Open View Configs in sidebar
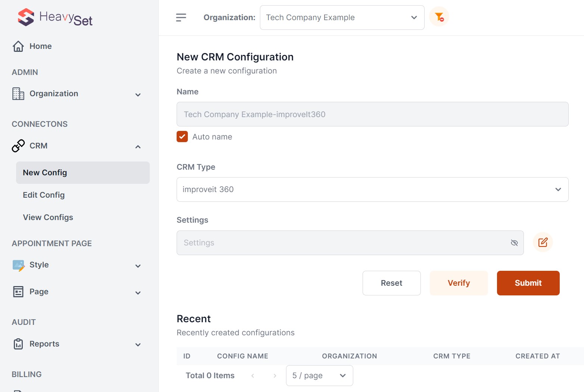The image size is (584, 392). pyautogui.click(x=48, y=217)
